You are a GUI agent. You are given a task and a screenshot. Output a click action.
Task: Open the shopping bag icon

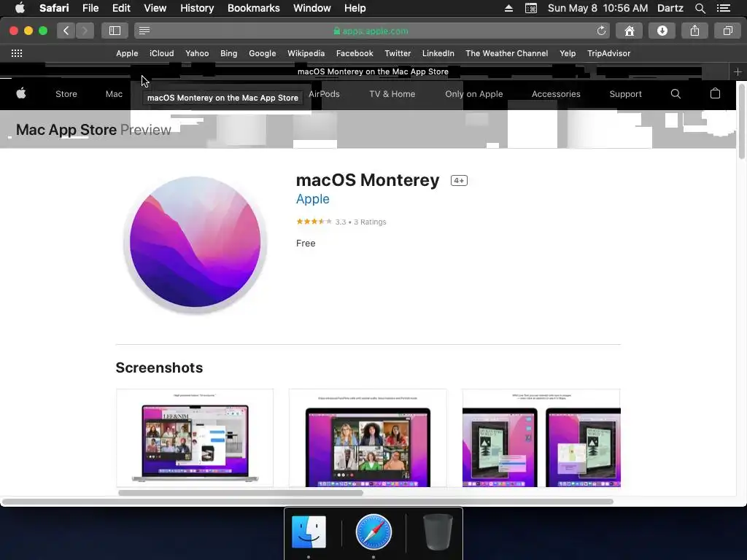point(715,94)
